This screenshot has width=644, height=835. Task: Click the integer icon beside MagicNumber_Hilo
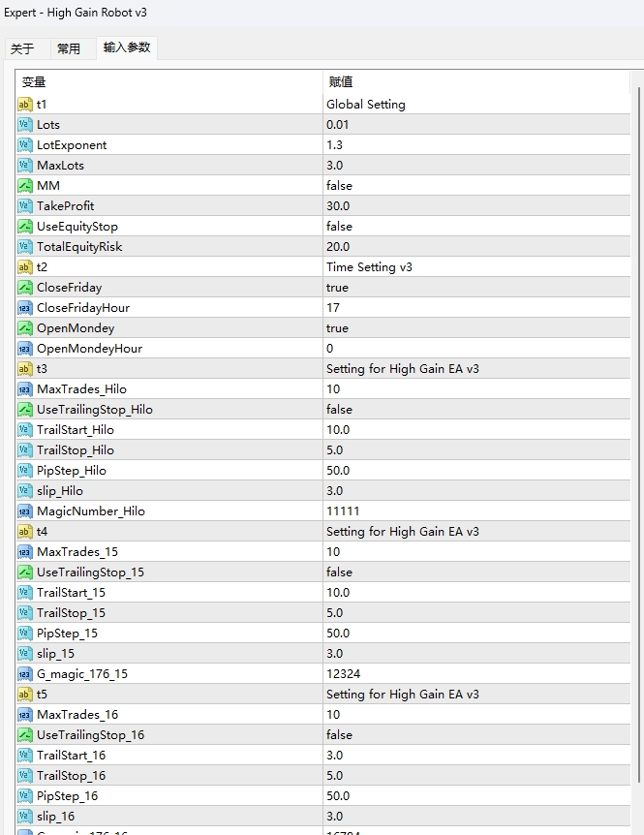coord(25,511)
